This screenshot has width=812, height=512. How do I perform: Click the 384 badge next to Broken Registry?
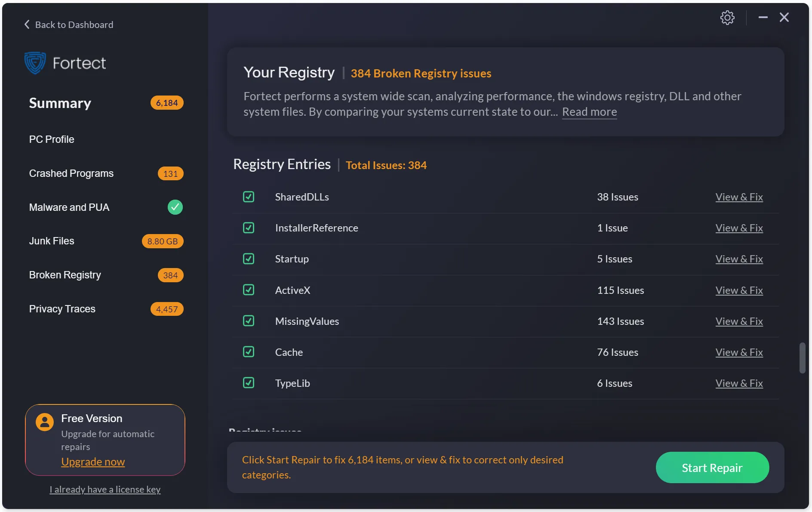(170, 275)
